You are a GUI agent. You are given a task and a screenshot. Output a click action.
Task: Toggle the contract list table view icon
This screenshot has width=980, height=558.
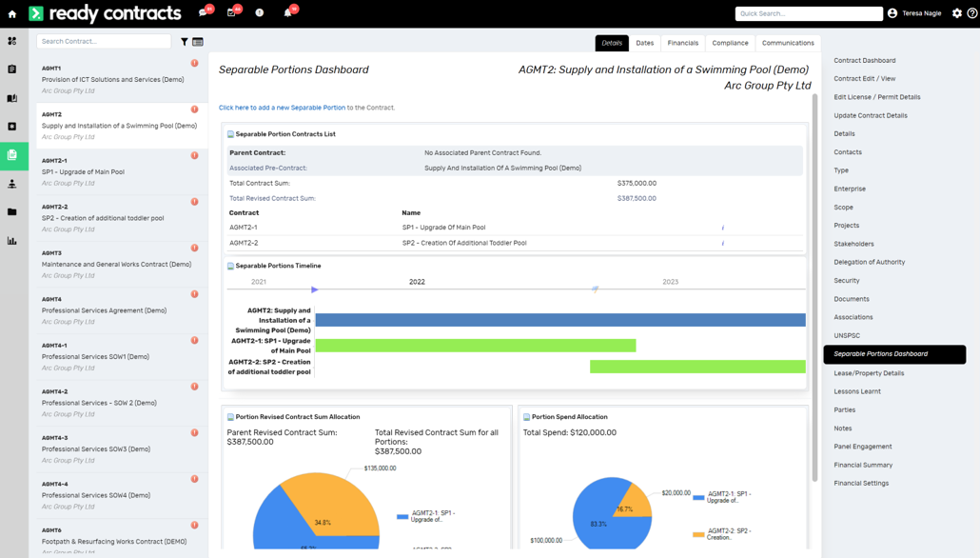198,42
